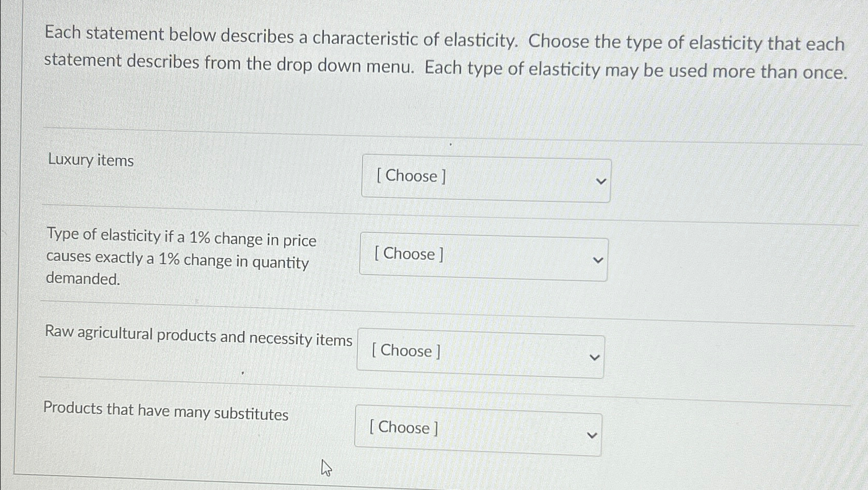Click the Choose box next to necessity items

[x=481, y=353]
